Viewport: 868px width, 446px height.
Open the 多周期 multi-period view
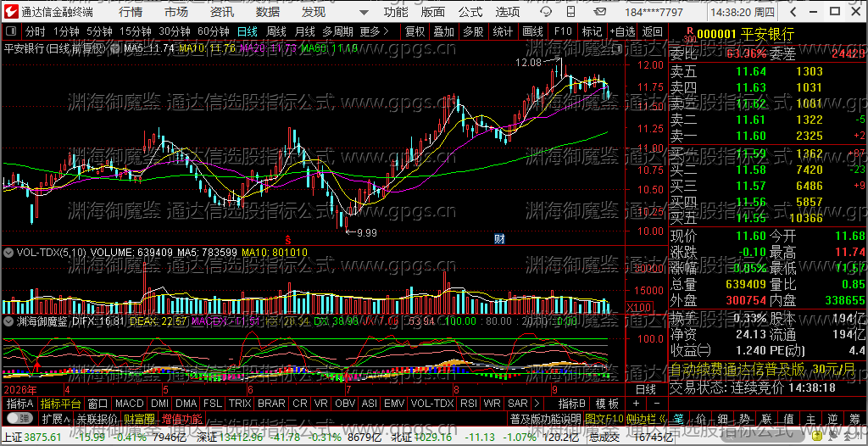coord(338,31)
